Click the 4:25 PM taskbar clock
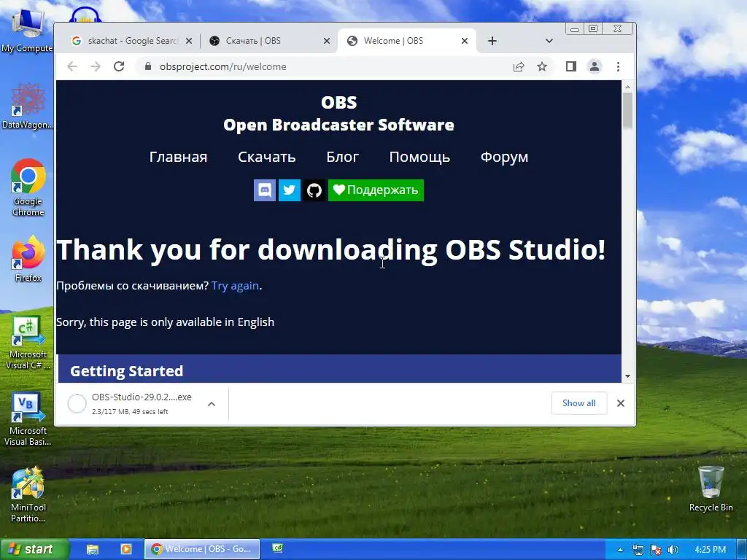This screenshot has width=747, height=560. (711, 550)
